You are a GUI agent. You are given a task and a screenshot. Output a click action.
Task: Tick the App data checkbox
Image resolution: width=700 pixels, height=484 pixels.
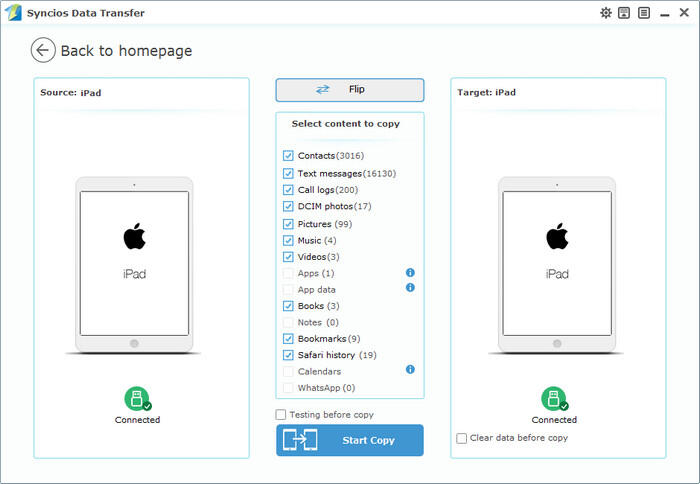click(288, 289)
